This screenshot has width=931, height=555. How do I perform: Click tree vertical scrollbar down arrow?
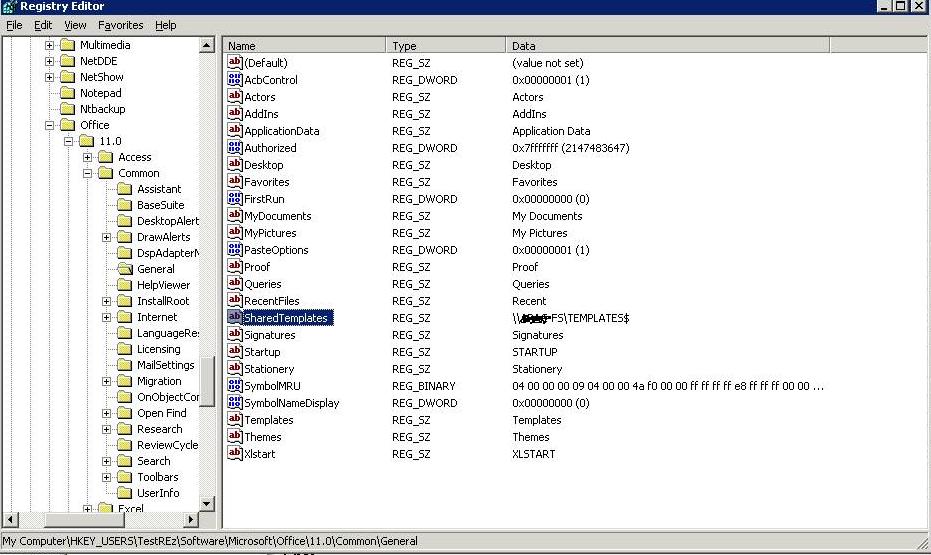click(x=207, y=504)
